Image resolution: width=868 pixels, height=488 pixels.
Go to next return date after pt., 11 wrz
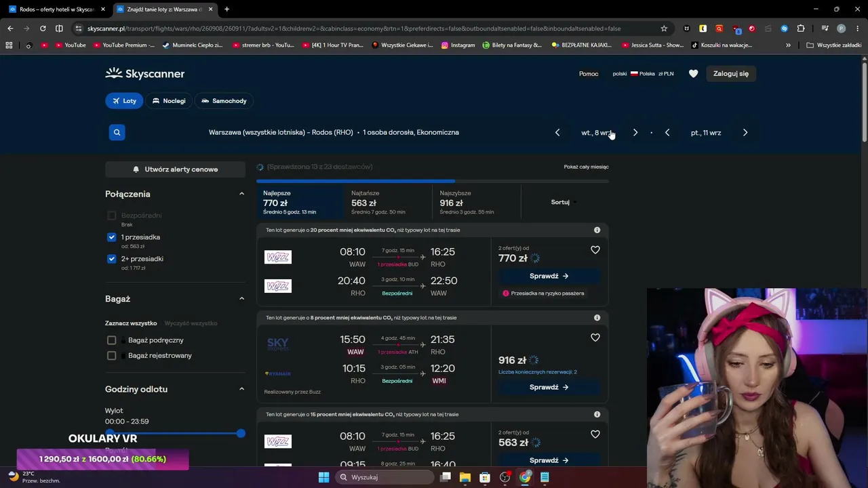(745, 133)
